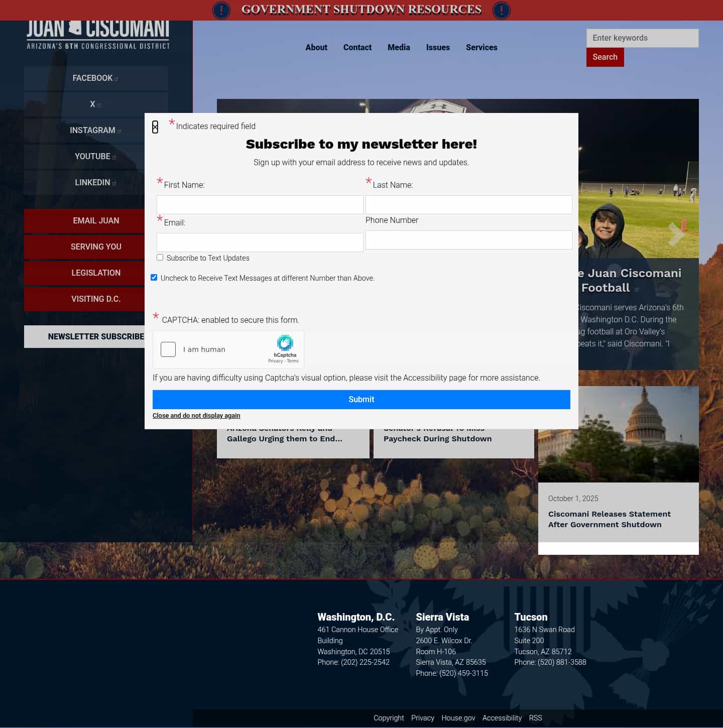Open the Issues menu
The width and height of the screenshot is (723, 728).
pos(438,47)
